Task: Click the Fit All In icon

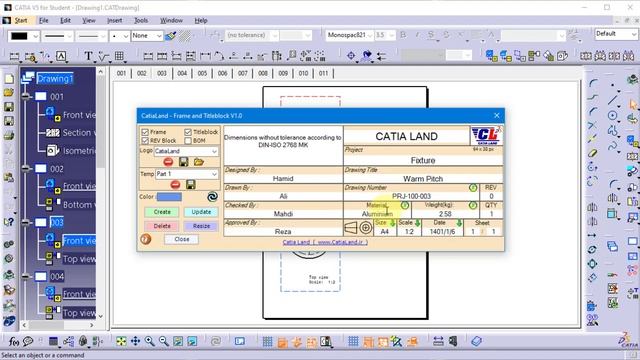Action: [121, 341]
